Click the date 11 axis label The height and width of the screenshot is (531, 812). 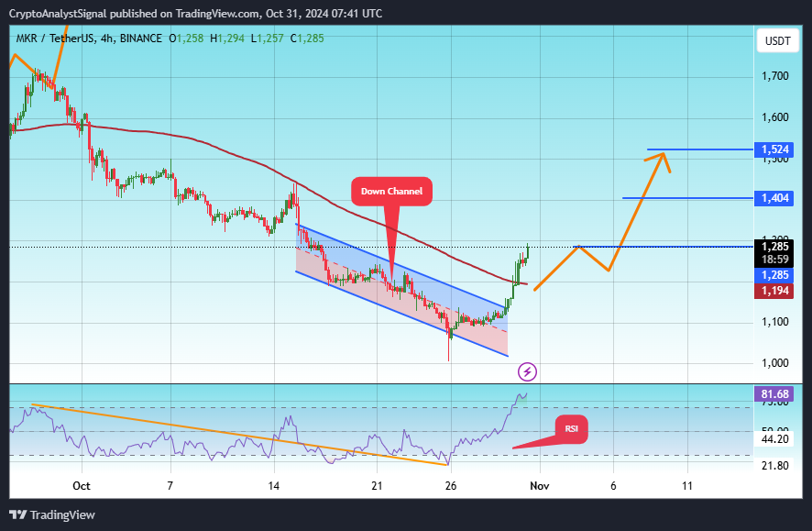(x=687, y=486)
